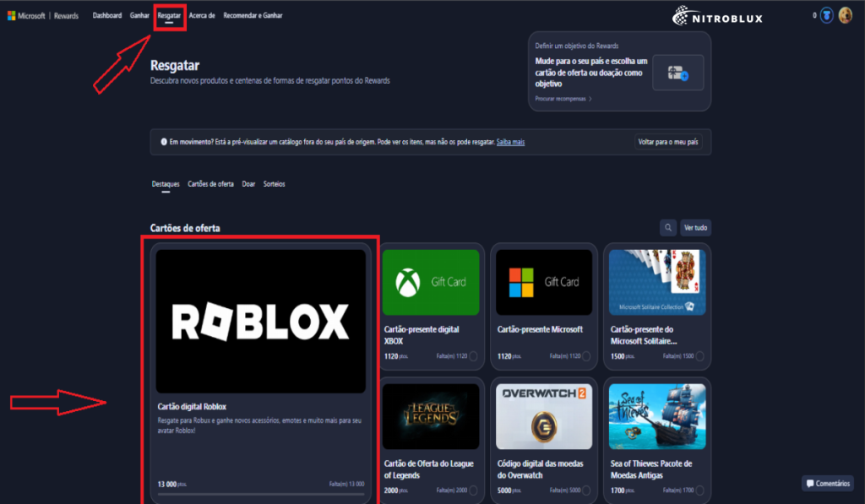Switch to Sorteios sub-tab

click(275, 184)
